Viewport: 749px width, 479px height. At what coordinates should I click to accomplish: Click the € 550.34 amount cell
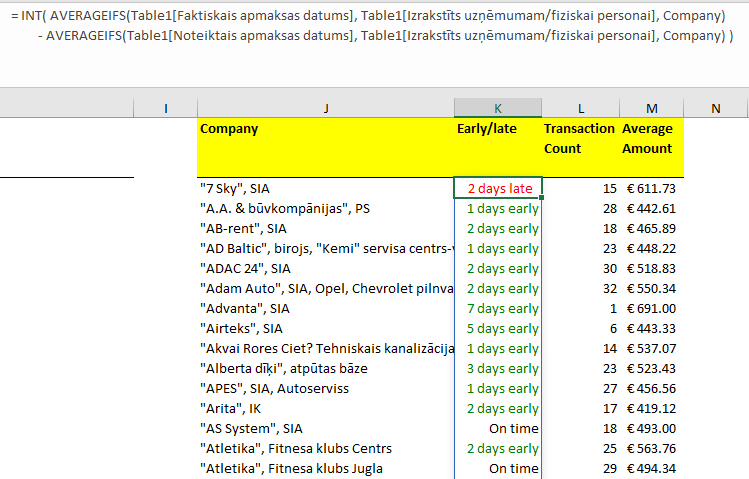click(652, 288)
